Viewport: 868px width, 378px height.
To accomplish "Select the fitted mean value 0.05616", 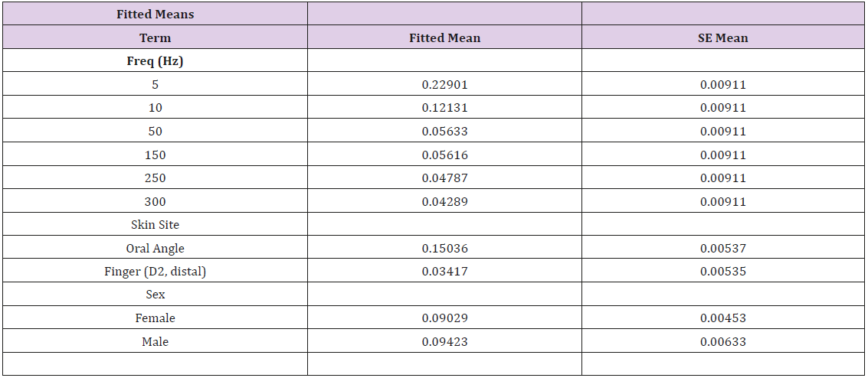I will tap(444, 155).
